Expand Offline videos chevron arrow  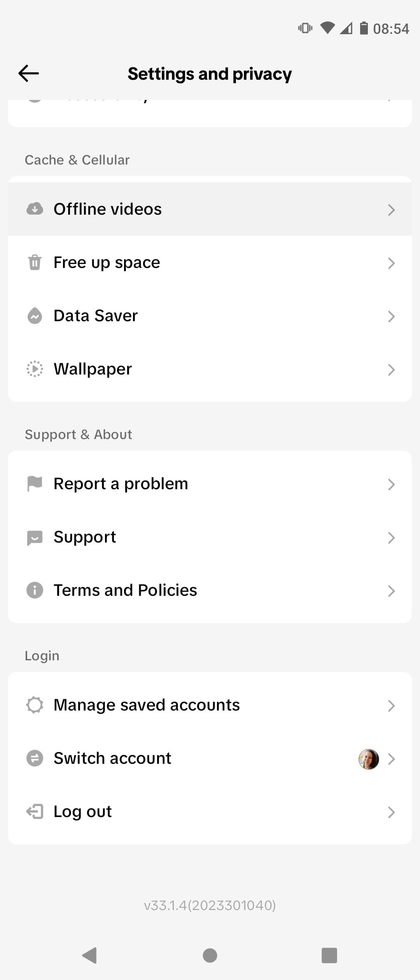(x=391, y=210)
